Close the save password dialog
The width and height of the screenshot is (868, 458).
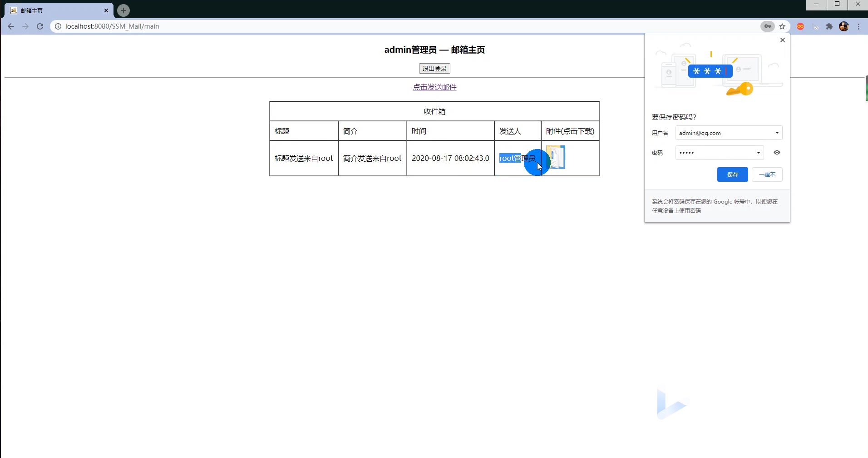[783, 40]
